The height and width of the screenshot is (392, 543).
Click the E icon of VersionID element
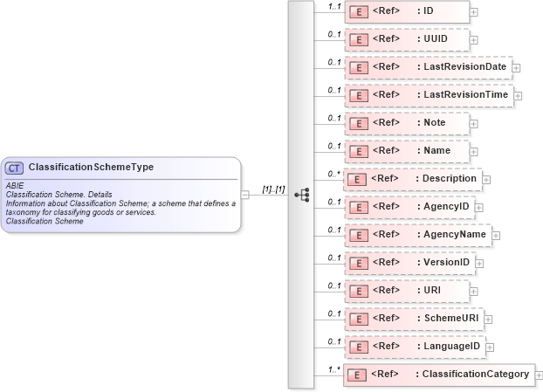click(359, 264)
